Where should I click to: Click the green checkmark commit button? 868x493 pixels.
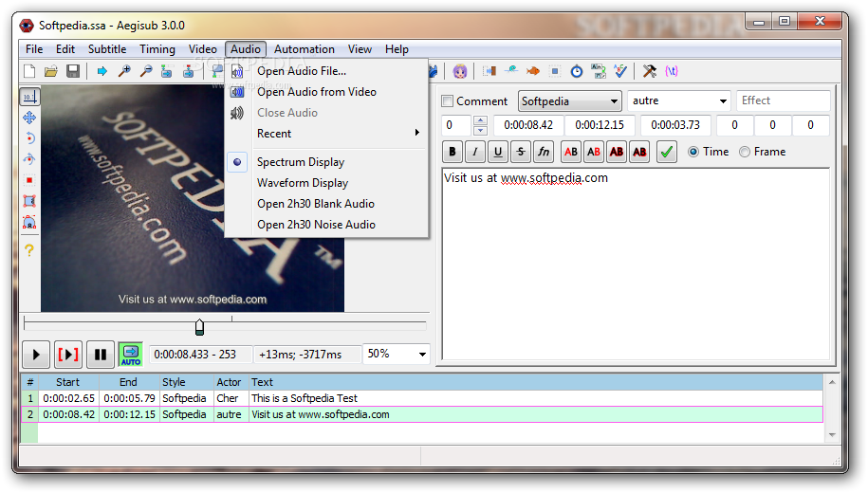pos(667,152)
